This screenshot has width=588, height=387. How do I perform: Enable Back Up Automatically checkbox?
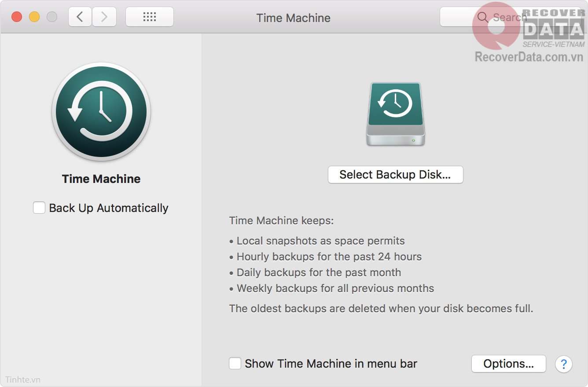[x=39, y=208]
